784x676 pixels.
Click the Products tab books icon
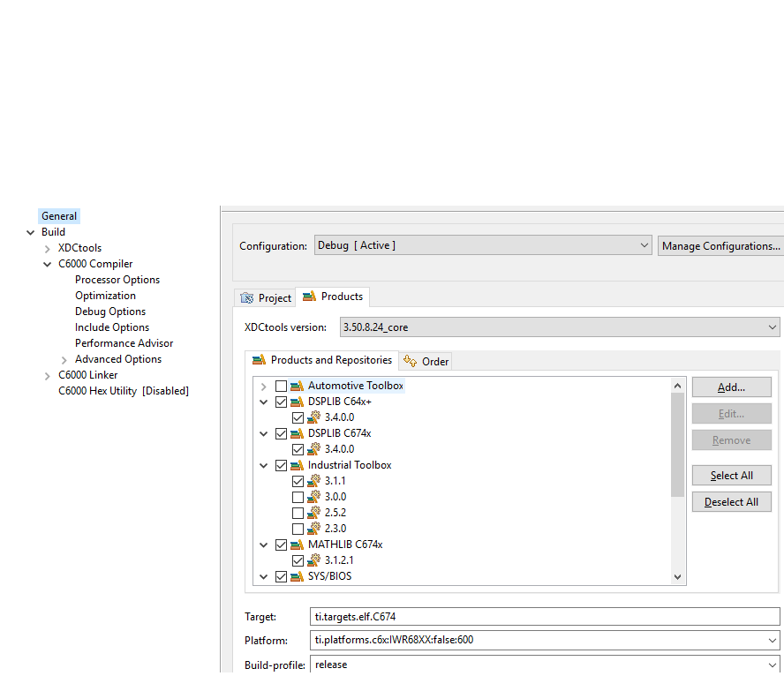tap(310, 297)
